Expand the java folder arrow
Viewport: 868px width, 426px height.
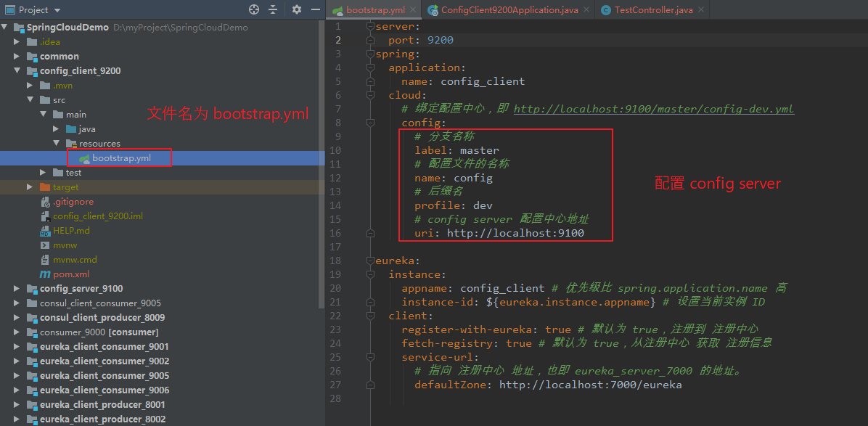(x=56, y=129)
